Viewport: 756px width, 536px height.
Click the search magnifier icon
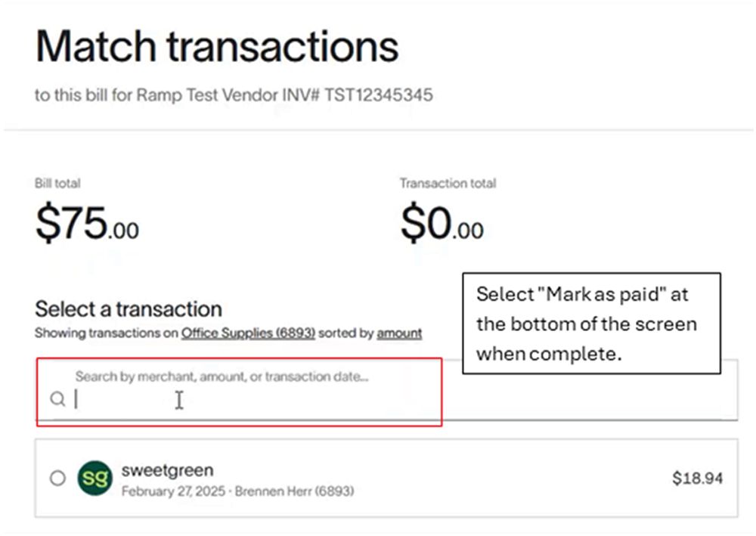57,399
